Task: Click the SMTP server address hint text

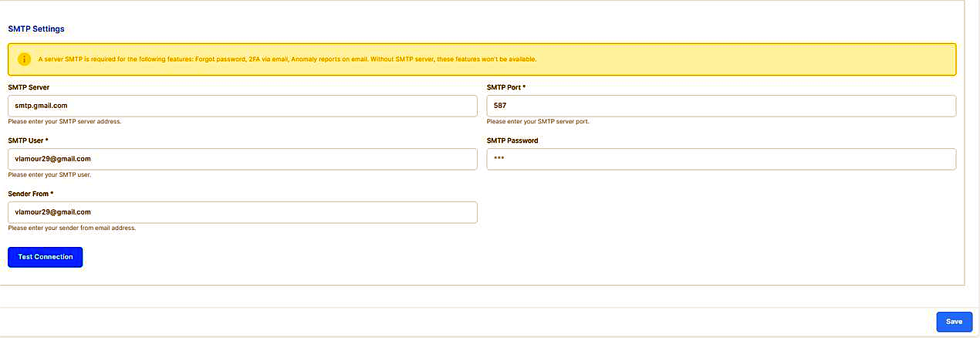Action: click(64, 121)
